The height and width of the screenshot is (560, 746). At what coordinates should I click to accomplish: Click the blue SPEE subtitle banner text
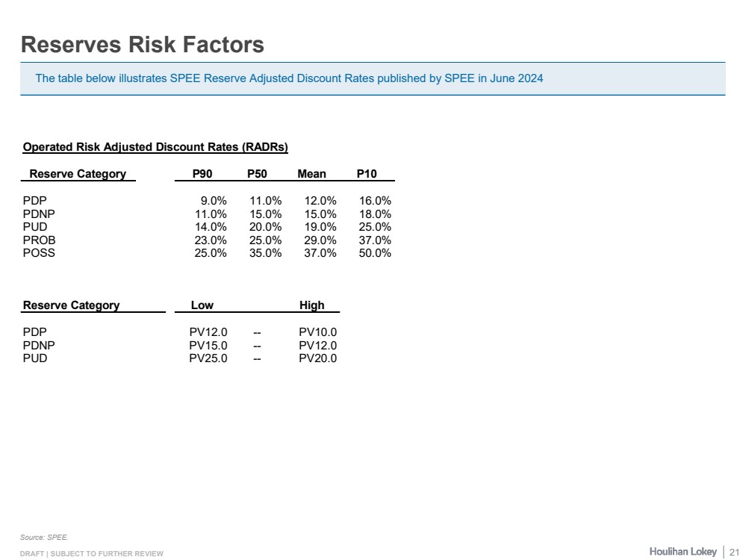click(x=289, y=78)
